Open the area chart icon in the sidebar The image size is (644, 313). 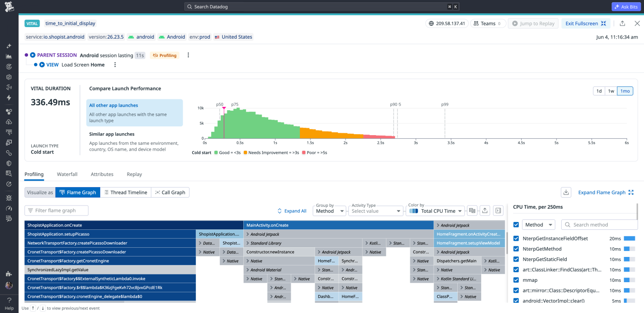coord(9,56)
